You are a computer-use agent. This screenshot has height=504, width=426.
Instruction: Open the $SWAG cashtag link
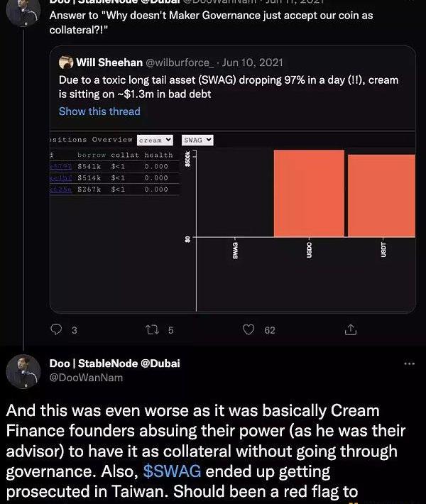pos(172,471)
